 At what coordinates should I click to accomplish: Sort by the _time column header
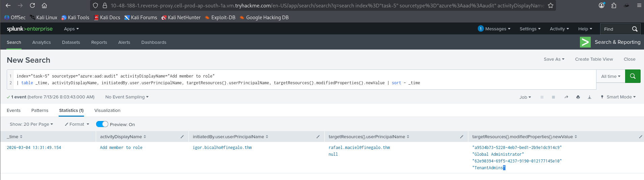point(14,137)
